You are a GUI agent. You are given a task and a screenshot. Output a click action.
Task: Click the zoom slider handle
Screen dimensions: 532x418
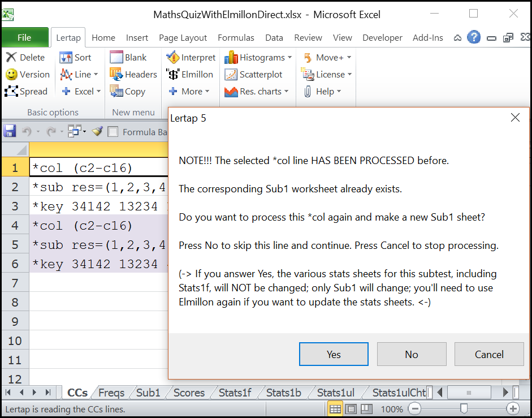point(464,409)
